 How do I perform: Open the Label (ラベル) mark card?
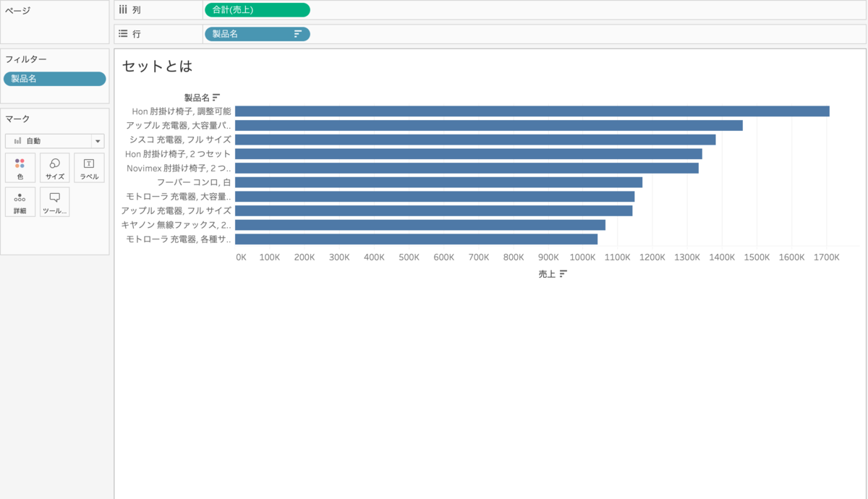[x=89, y=168]
